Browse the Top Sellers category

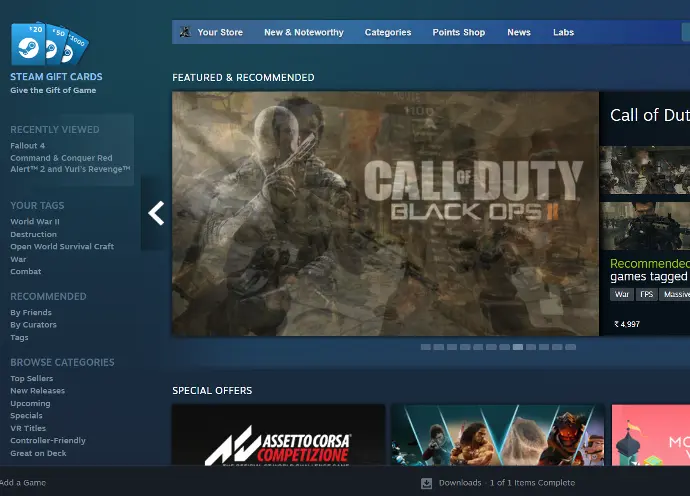pyautogui.click(x=31, y=379)
